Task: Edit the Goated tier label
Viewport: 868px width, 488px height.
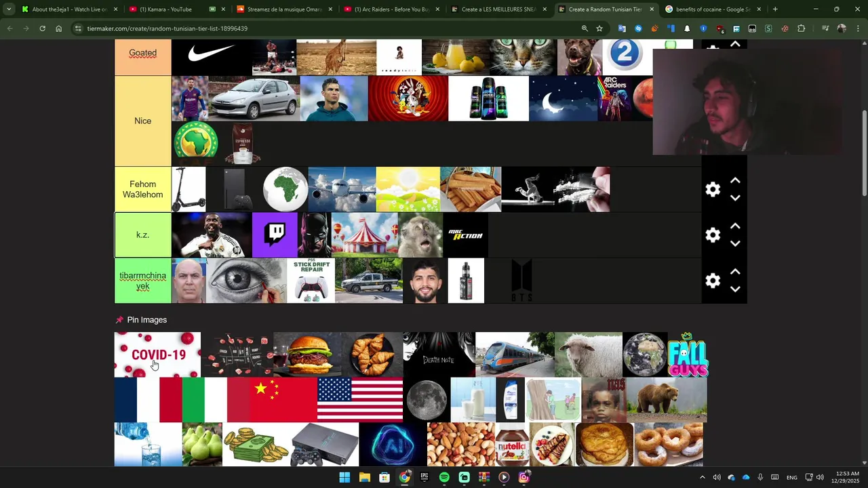Action: [142, 53]
